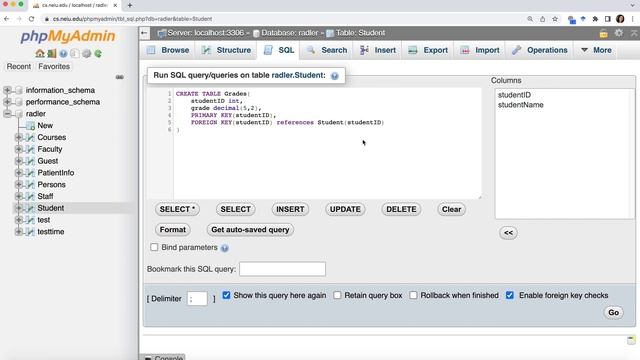Click the Console panel icon
Screen dimensions: 640x360
(148, 358)
